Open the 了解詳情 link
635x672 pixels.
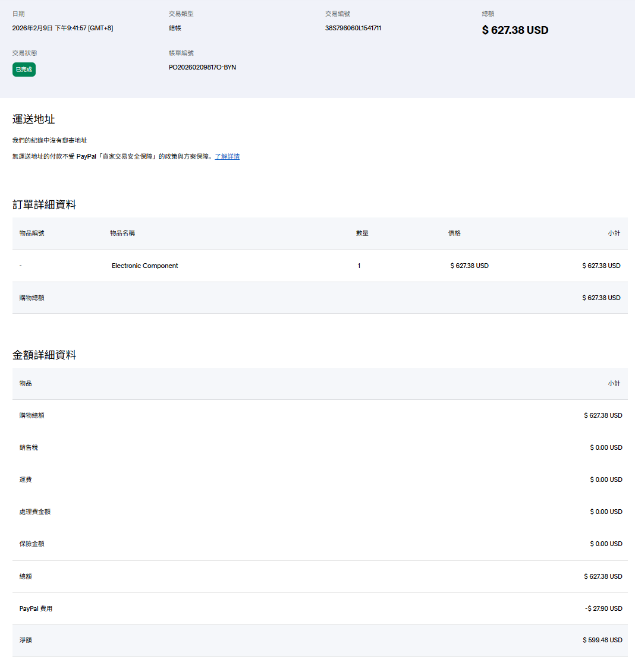tap(227, 157)
